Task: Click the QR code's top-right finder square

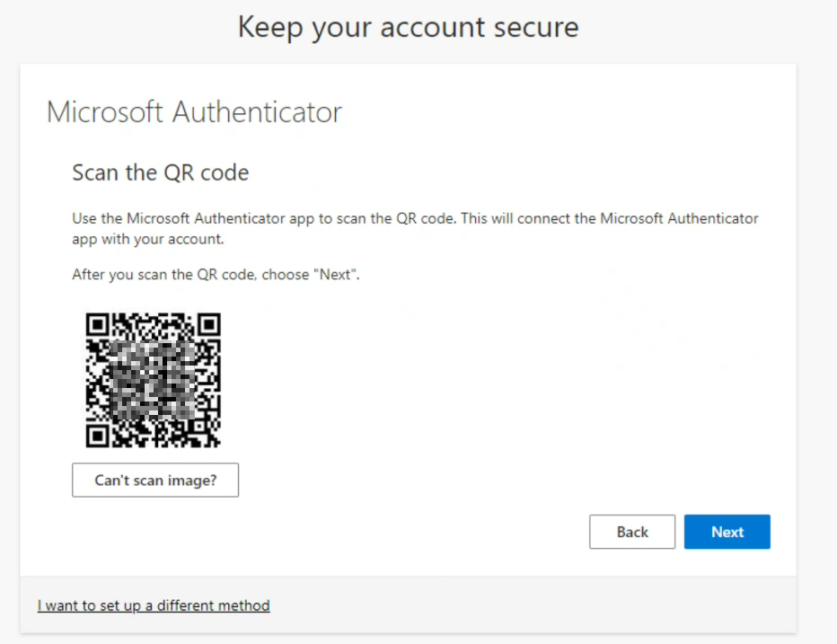Action: 208,324
